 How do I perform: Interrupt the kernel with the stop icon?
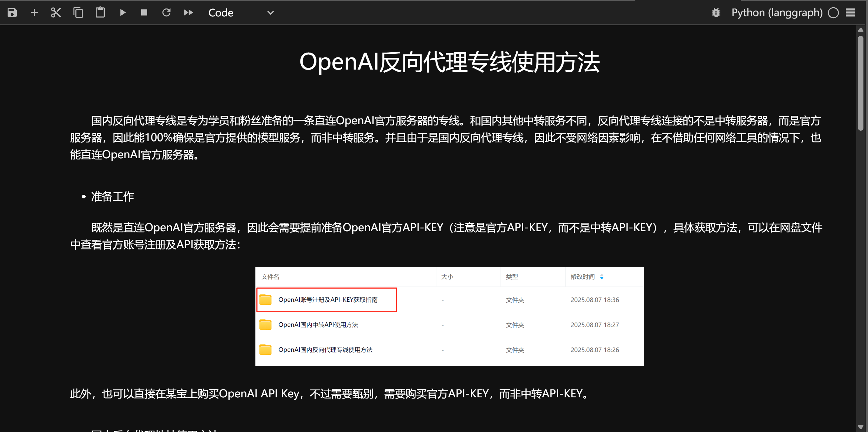144,13
